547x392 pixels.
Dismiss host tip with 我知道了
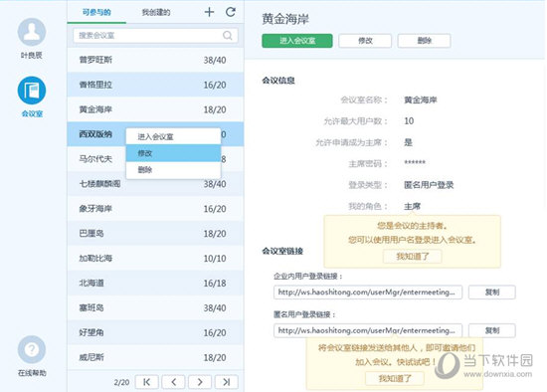click(413, 257)
